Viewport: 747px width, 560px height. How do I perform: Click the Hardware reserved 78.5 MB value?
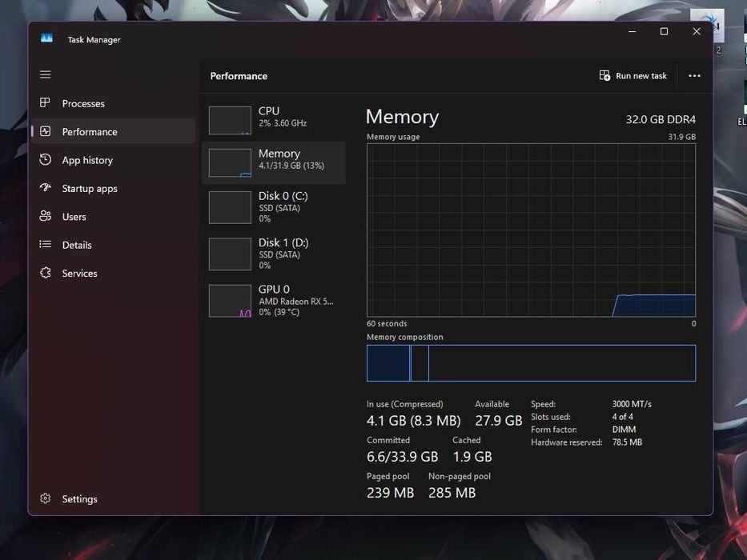point(627,442)
